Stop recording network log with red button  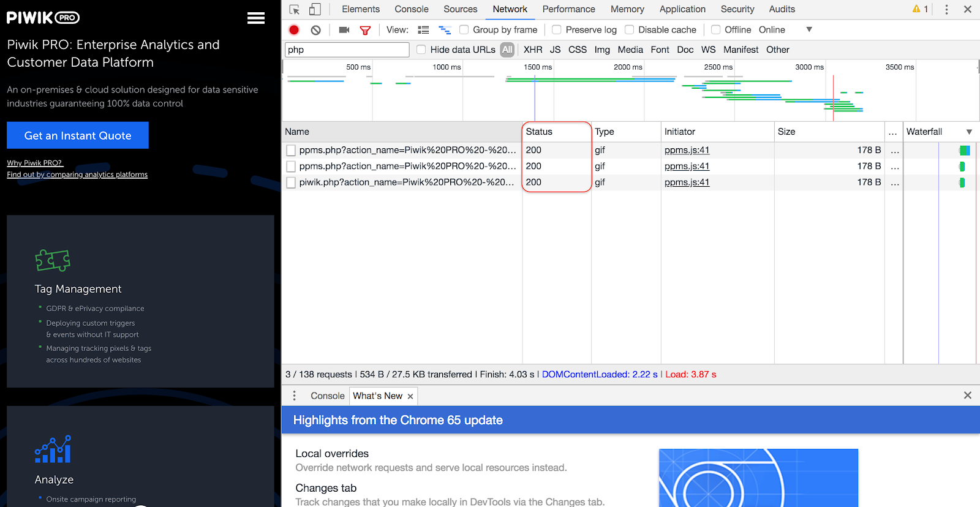pos(294,29)
